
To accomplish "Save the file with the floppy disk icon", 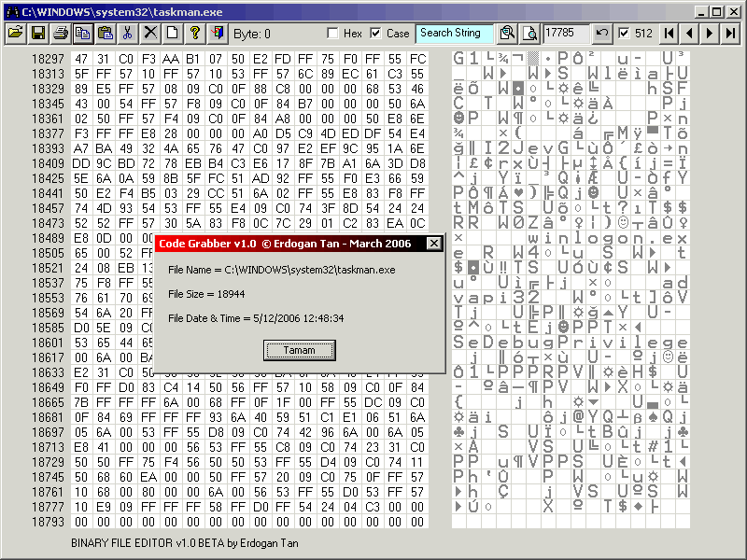I will point(38,33).
